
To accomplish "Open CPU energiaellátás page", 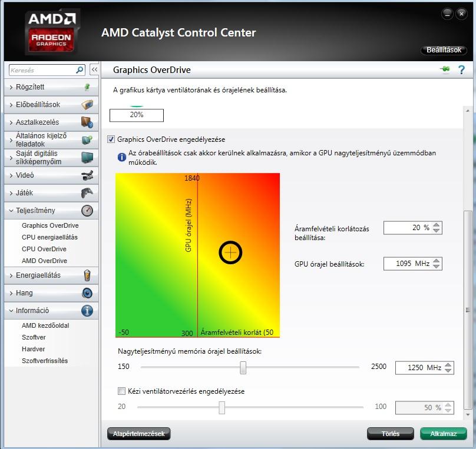I will [x=49, y=237].
